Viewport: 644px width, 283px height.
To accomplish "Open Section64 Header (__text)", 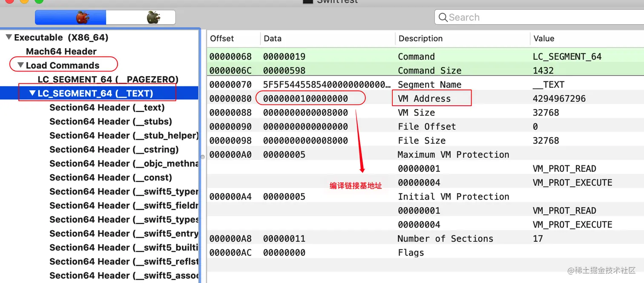I will pos(107,107).
